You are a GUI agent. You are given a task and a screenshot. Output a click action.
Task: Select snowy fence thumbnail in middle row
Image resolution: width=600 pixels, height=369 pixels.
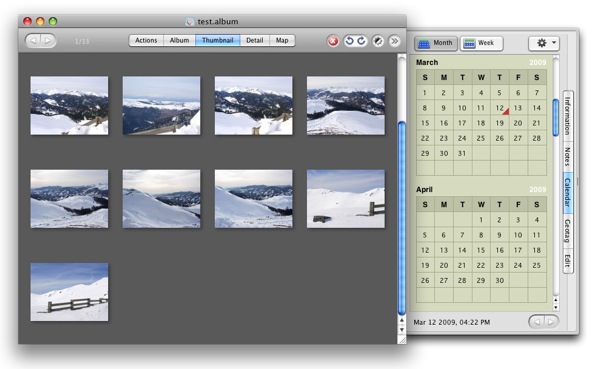[346, 199]
